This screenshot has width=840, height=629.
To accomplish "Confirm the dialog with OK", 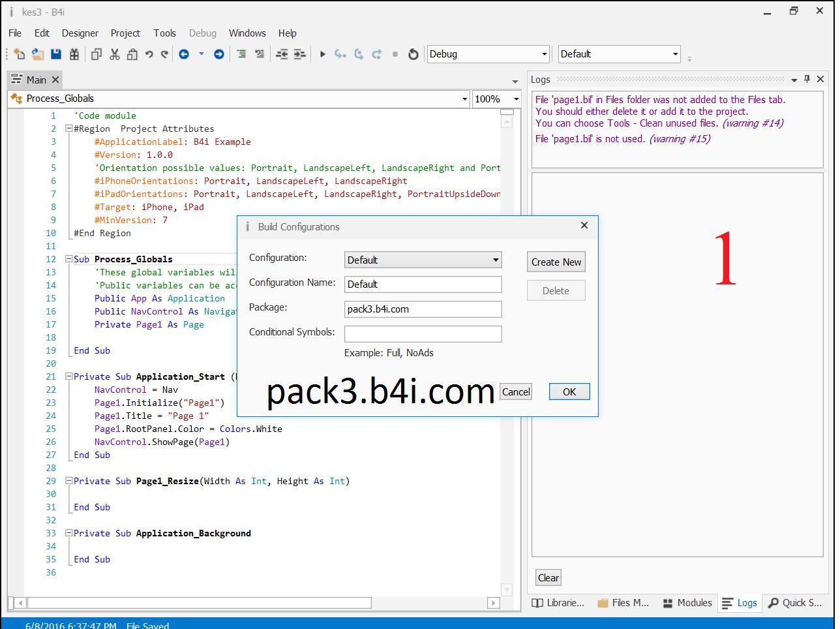I will pyautogui.click(x=569, y=392).
